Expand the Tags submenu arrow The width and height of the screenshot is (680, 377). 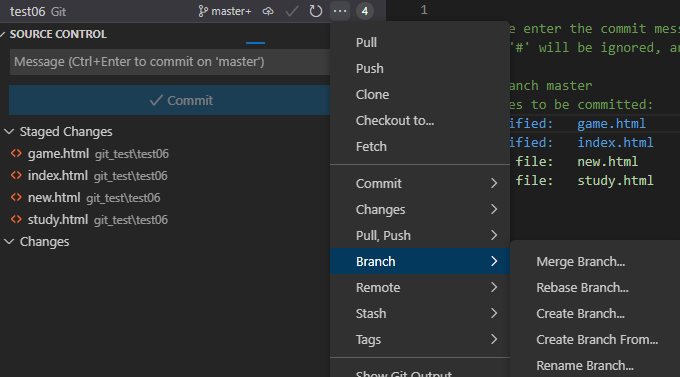tap(494, 339)
